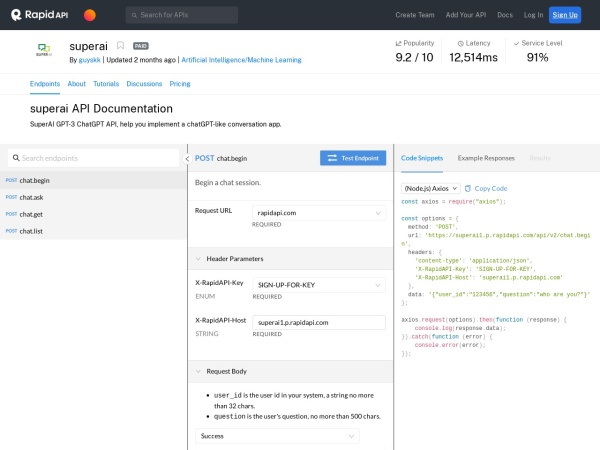
Task: Open the Request URL rapidapi.com dropdown
Action: coord(318,213)
